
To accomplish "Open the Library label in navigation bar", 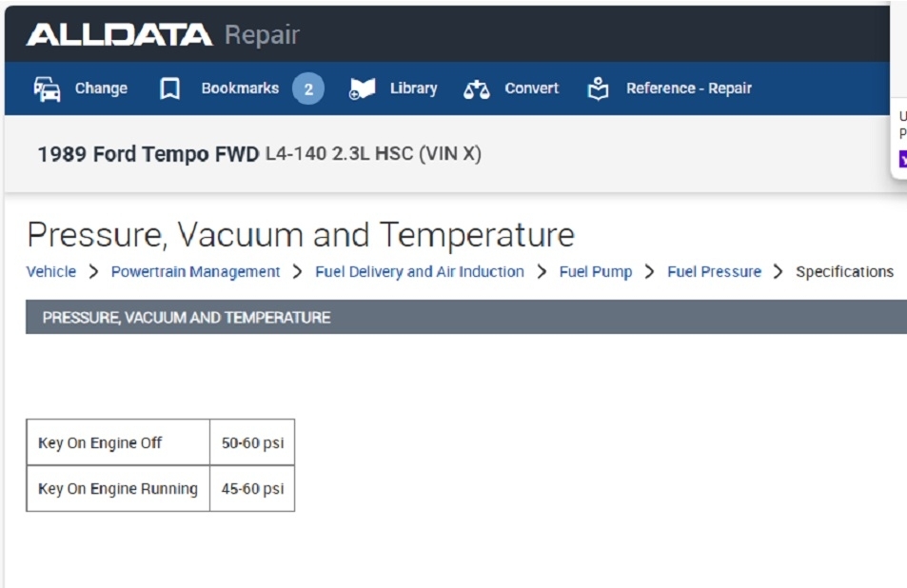I will (x=413, y=88).
